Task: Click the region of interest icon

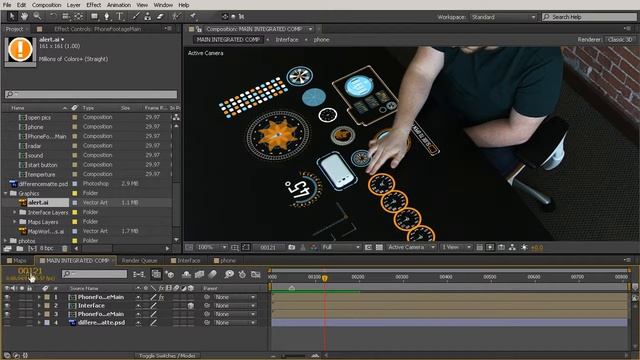Action: click(x=368, y=247)
